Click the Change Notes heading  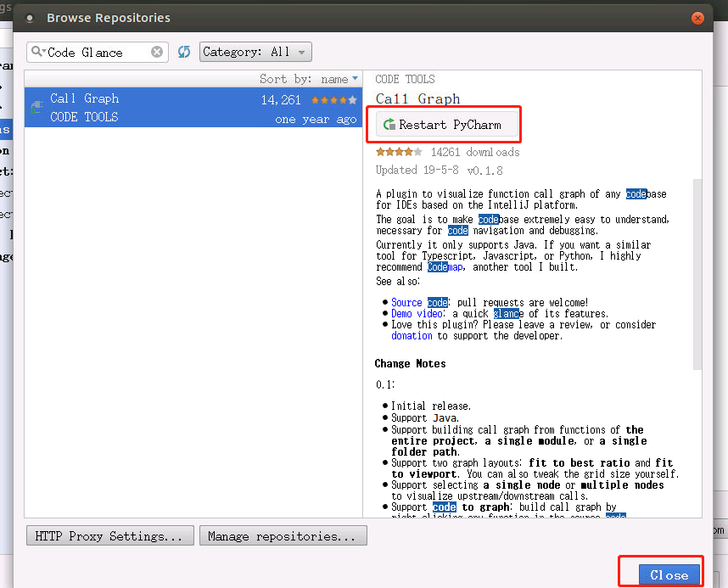point(410,364)
